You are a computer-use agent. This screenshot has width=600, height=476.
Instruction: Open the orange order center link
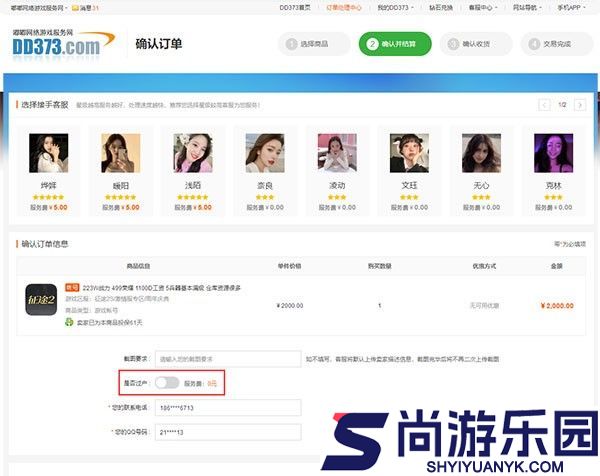click(344, 8)
